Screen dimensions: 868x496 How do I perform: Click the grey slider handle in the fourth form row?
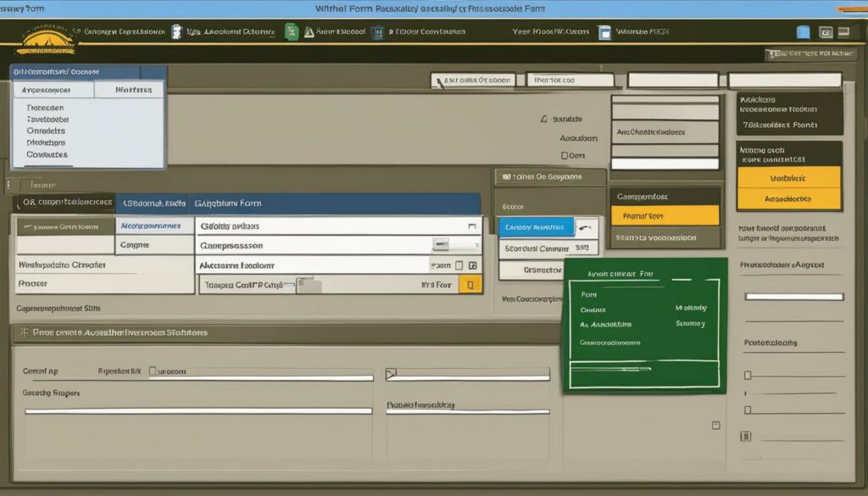coord(309,285)
